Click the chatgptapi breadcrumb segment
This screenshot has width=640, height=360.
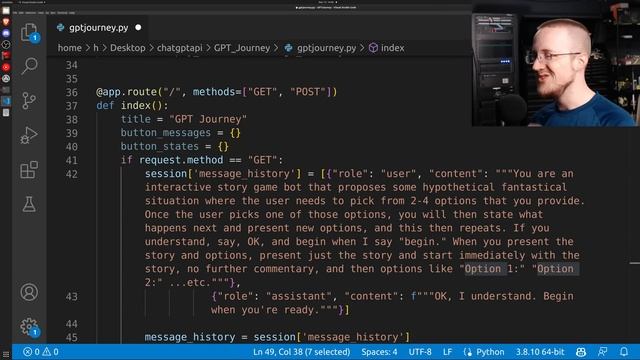click(x=180, y=48)
